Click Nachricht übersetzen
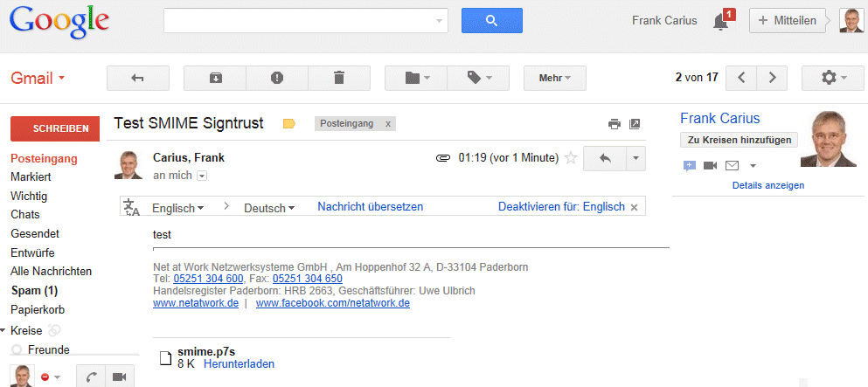The width and height of the screenshot is (868, 387). pyautogui.click(x=371, y=207)
